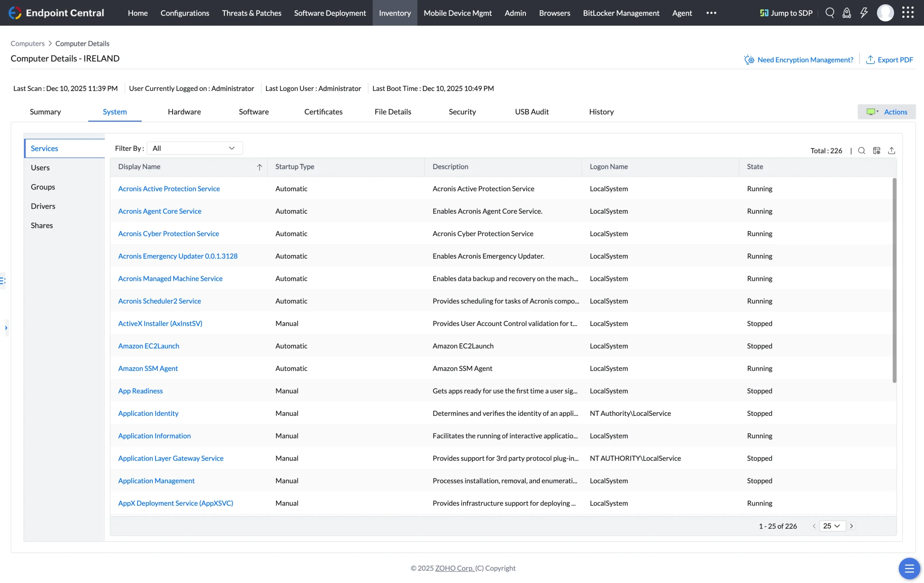Open Application Identity service link
Image resolution: width=924 pixels, height=583 pixels.
pos(148,413)
